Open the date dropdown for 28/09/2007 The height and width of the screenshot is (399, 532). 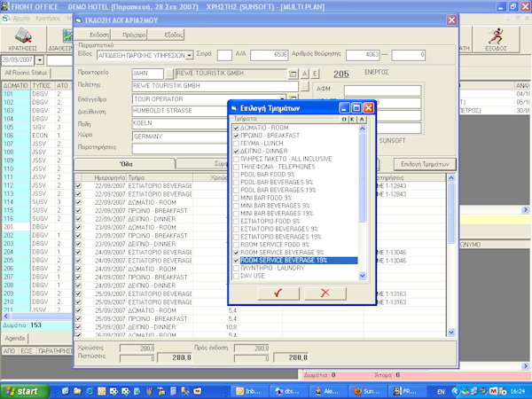tap(40, 60)
